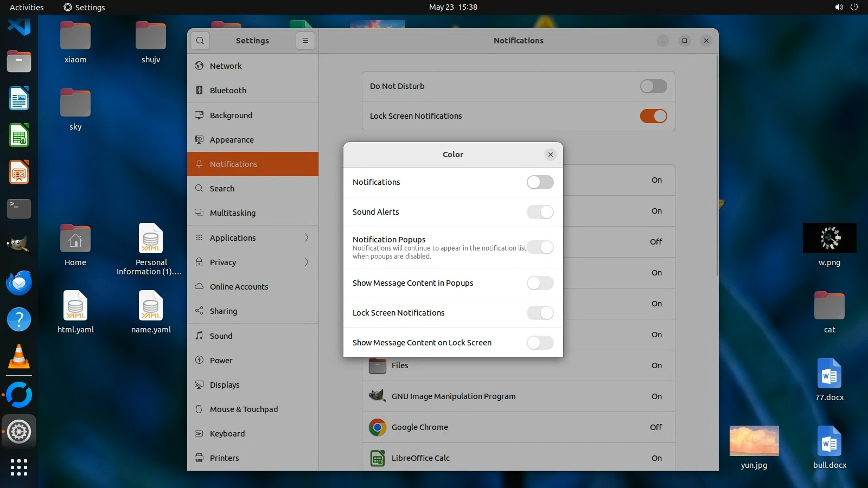The height and width of the screenshot is (488, 868).
Task: Select Sound in the settings sidebar
Action: 221,336
